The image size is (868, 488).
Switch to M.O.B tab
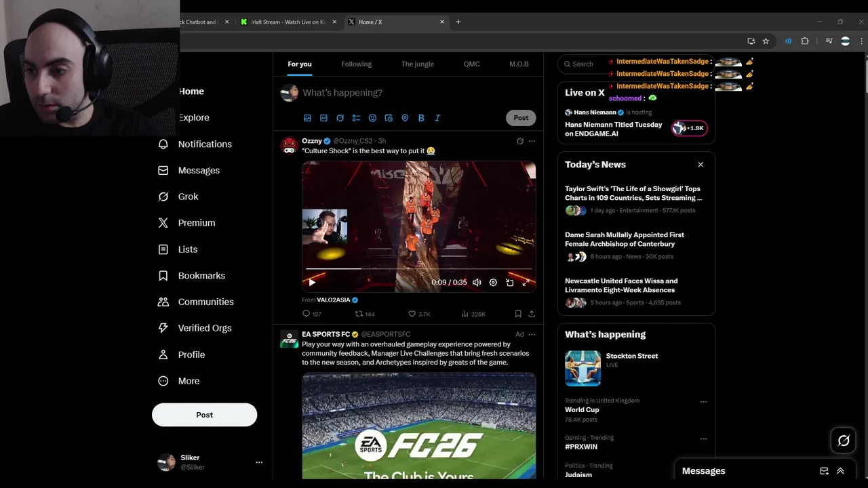pyautogui.click(x=519, y=64)
